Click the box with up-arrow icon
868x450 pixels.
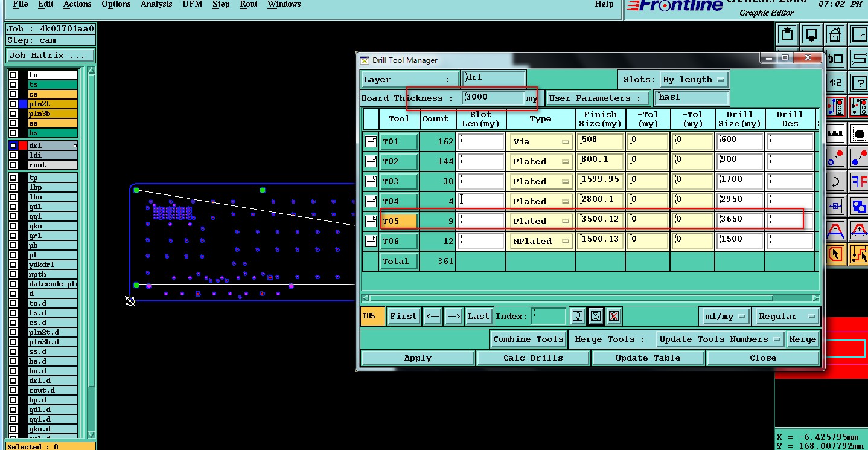[787, 34]
